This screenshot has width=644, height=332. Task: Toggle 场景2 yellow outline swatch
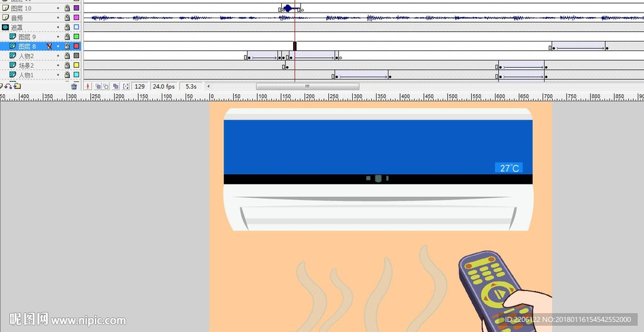click(76, 65)
